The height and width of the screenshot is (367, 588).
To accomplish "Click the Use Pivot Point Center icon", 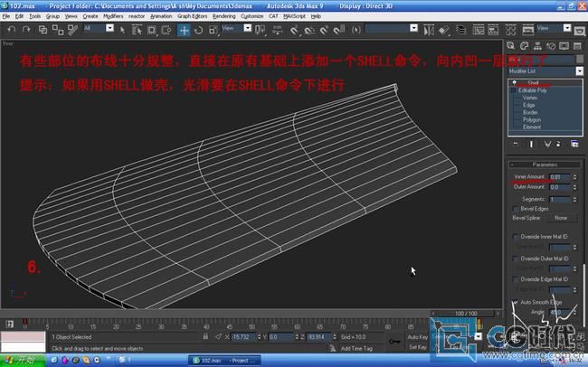I will click(260, 30).
